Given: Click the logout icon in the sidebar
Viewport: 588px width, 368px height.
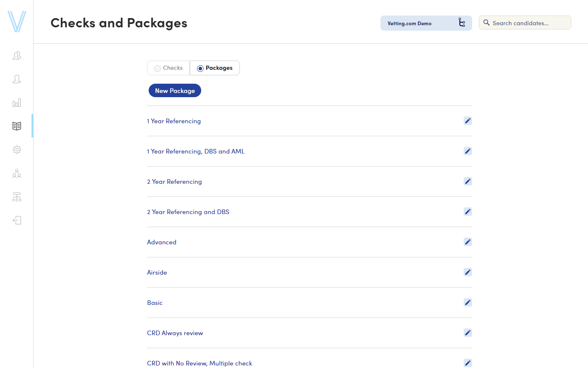Looking at the screenshot, I should tap(17, 220).
